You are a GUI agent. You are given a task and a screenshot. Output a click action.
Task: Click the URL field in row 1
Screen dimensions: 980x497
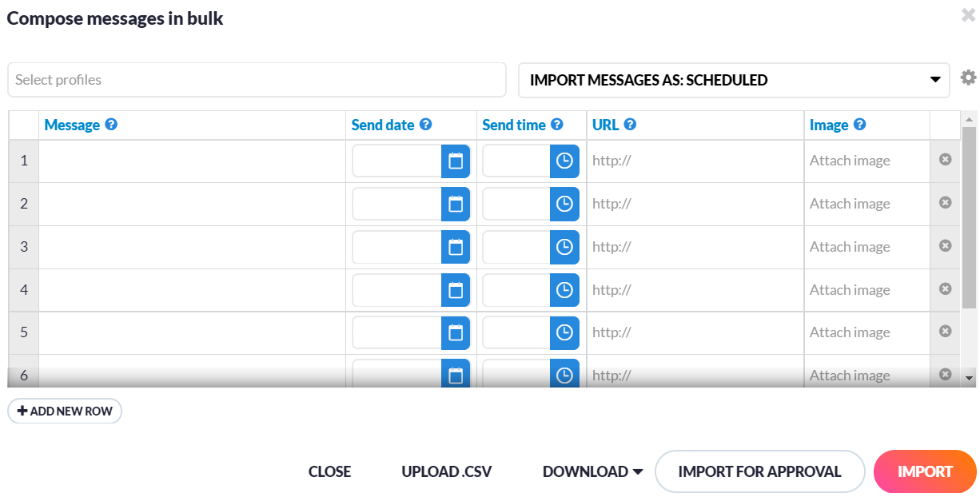click(695, 161)
